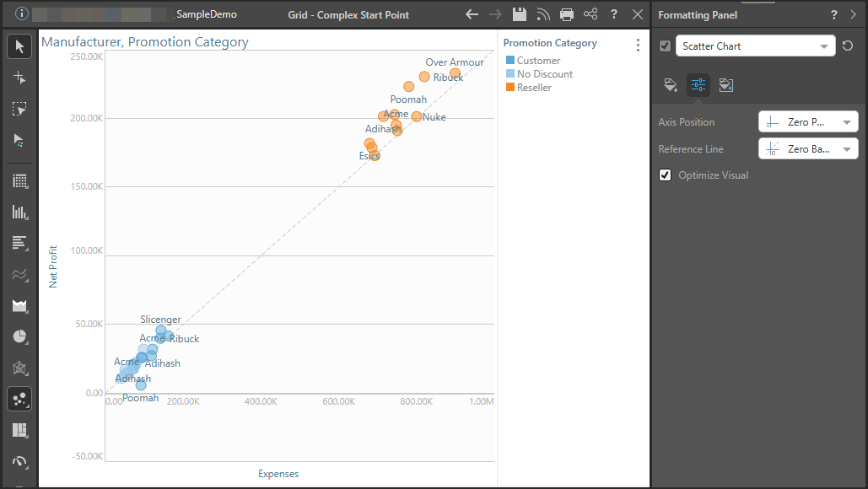868x489 pixels.
Task: Go back with the left arrow
Action: (472, 14)
